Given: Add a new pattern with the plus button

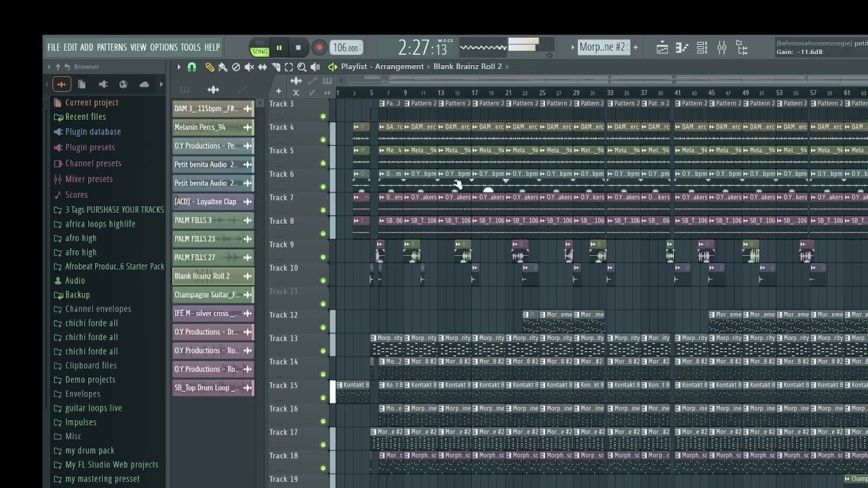Looking at the screenshot, I should click(635, 47).
